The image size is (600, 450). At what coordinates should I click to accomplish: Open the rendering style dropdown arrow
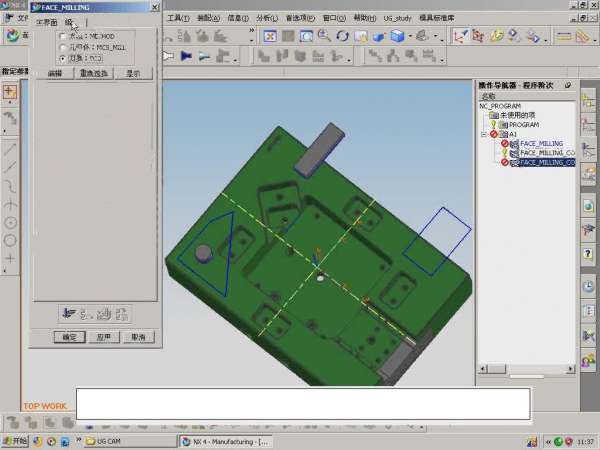click(412, 36)
